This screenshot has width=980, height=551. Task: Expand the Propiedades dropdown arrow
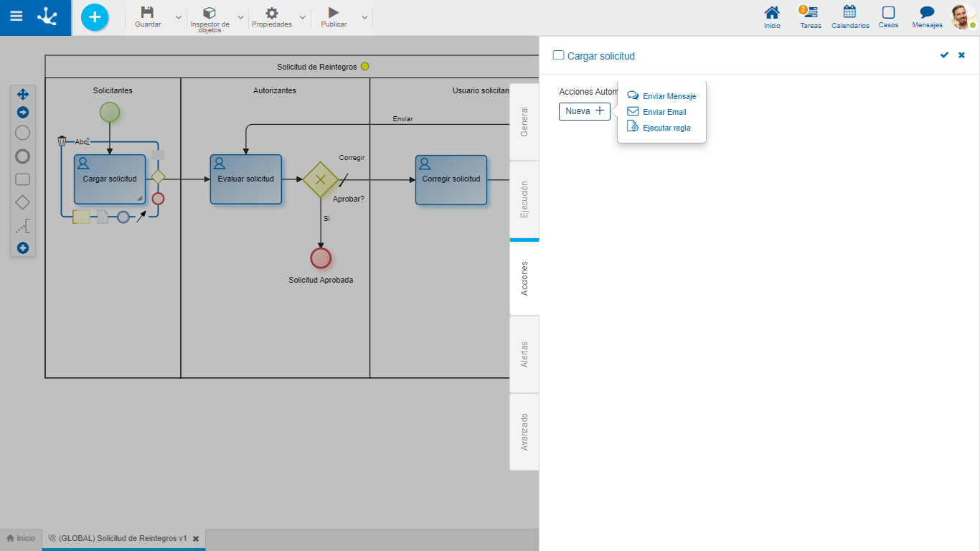click(x=302, y=17)
